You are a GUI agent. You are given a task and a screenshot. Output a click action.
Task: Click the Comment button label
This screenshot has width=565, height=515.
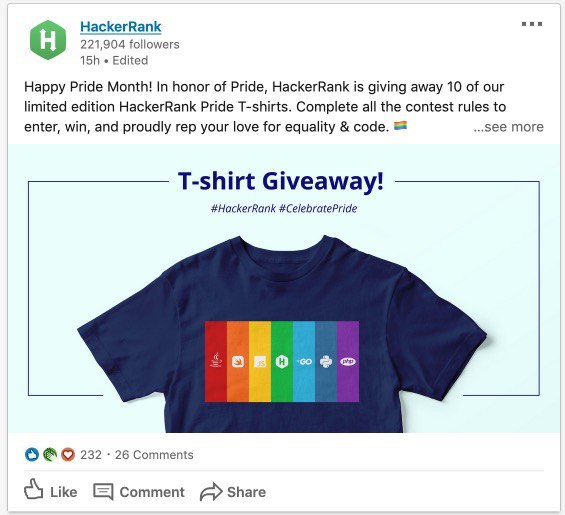152,492
